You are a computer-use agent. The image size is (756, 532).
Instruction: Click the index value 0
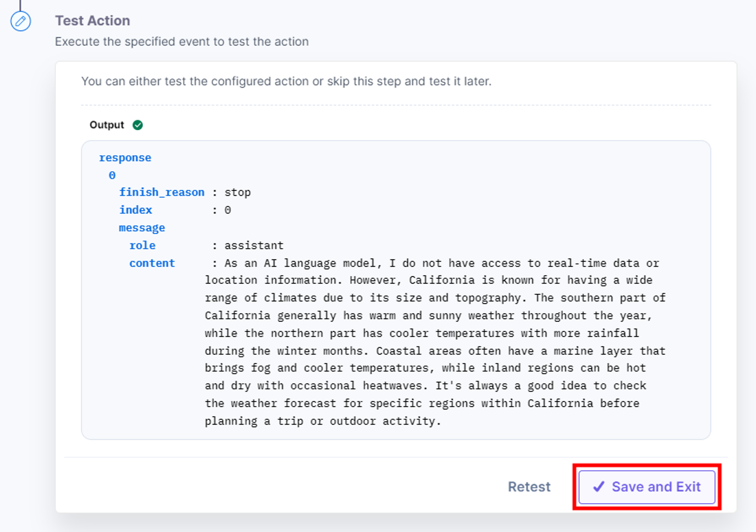pyautogui.click(x=228, y=210)
